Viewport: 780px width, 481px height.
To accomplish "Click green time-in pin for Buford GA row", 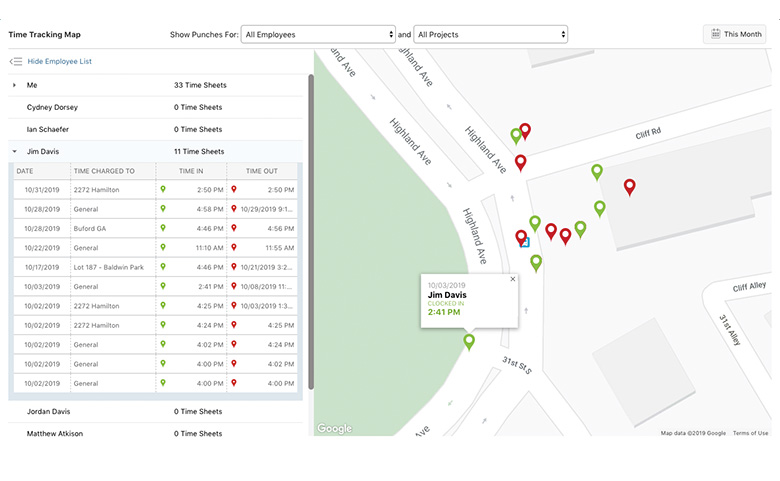I will click(x=163, y=228).
